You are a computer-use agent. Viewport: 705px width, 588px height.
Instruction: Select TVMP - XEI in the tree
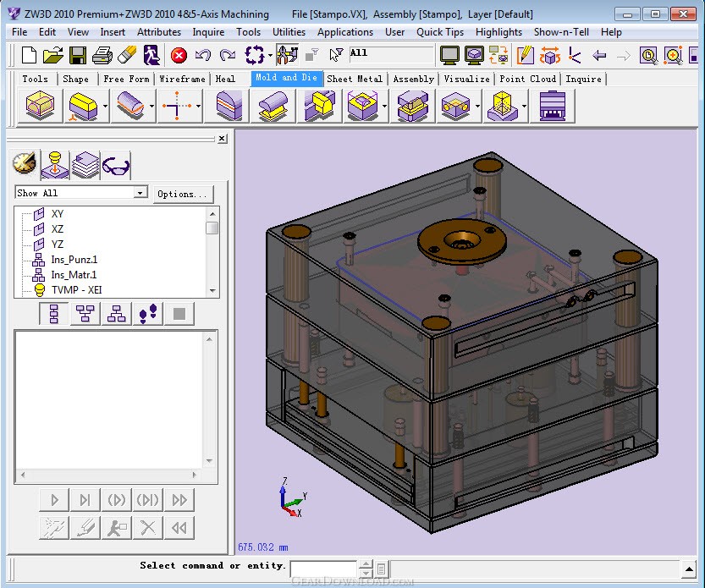click(x=77, y=290)
